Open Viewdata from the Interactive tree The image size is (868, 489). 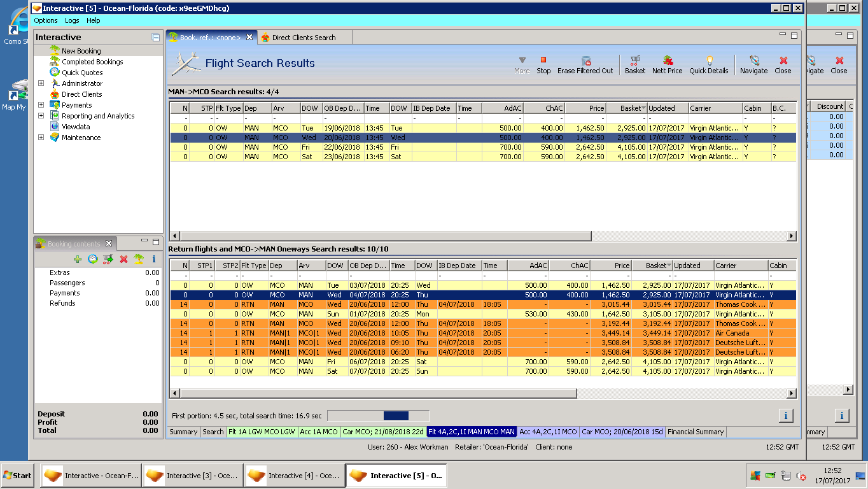76,127
